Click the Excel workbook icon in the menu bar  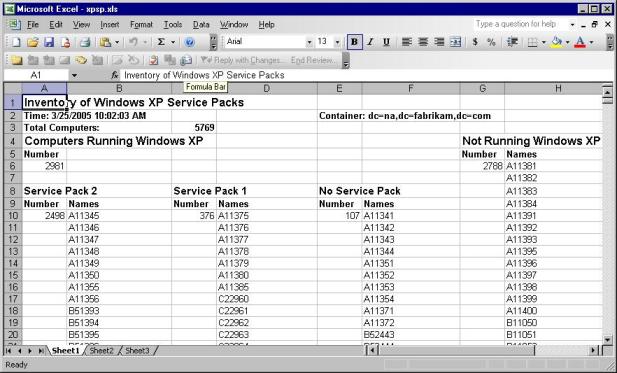(x=14, y=24)
